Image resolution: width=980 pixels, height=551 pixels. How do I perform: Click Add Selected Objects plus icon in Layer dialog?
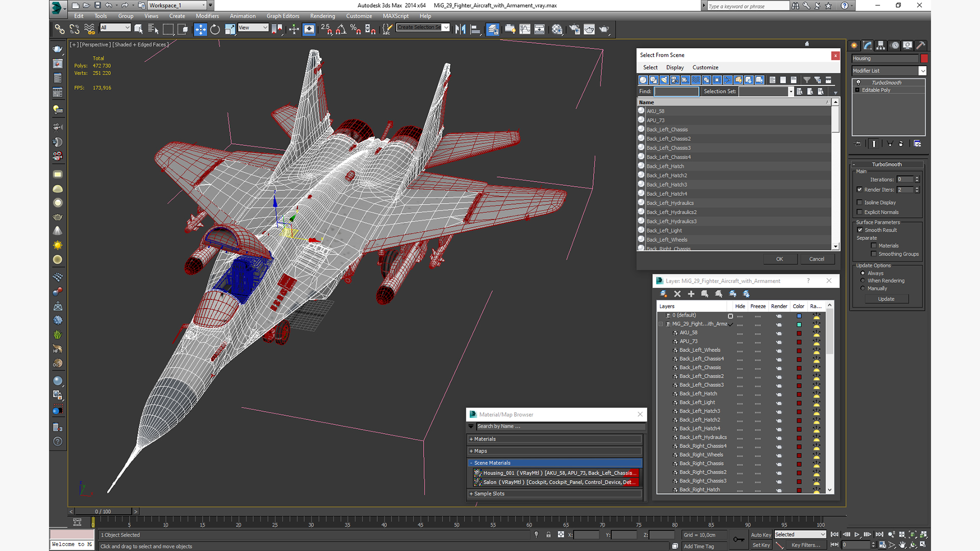(691, 294)
